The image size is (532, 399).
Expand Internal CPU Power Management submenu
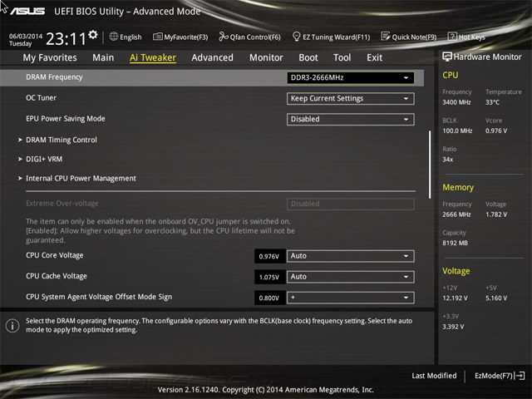[81, 179]
